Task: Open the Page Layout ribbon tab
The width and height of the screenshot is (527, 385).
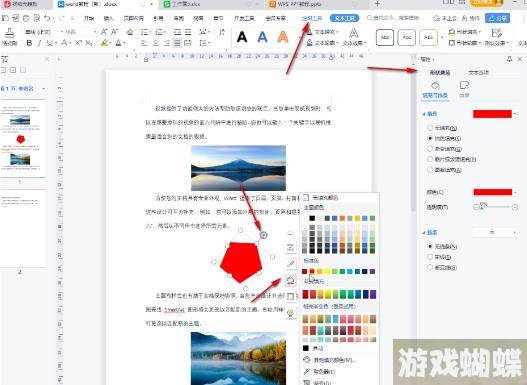Action: 133,18
